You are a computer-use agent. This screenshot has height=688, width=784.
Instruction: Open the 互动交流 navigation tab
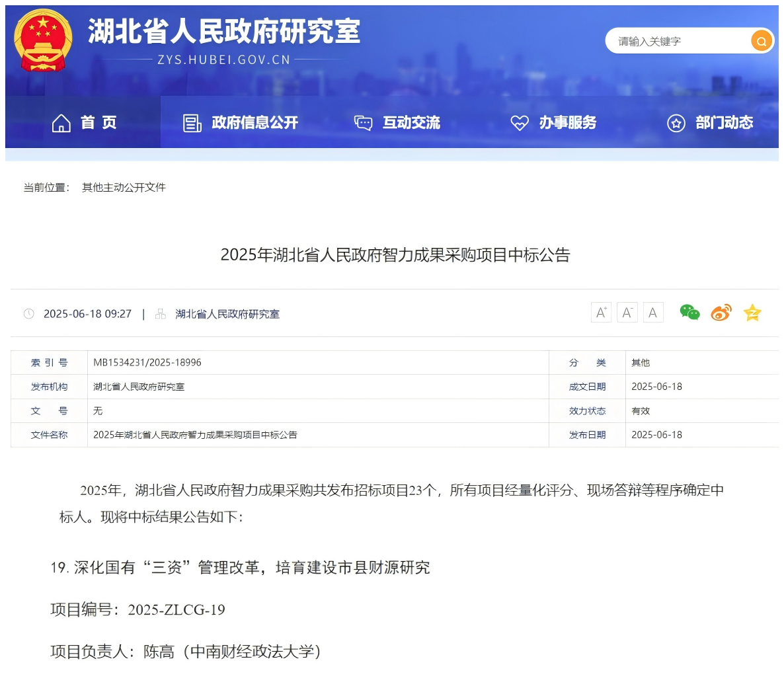pyautogui.click(x=411, y=123)
